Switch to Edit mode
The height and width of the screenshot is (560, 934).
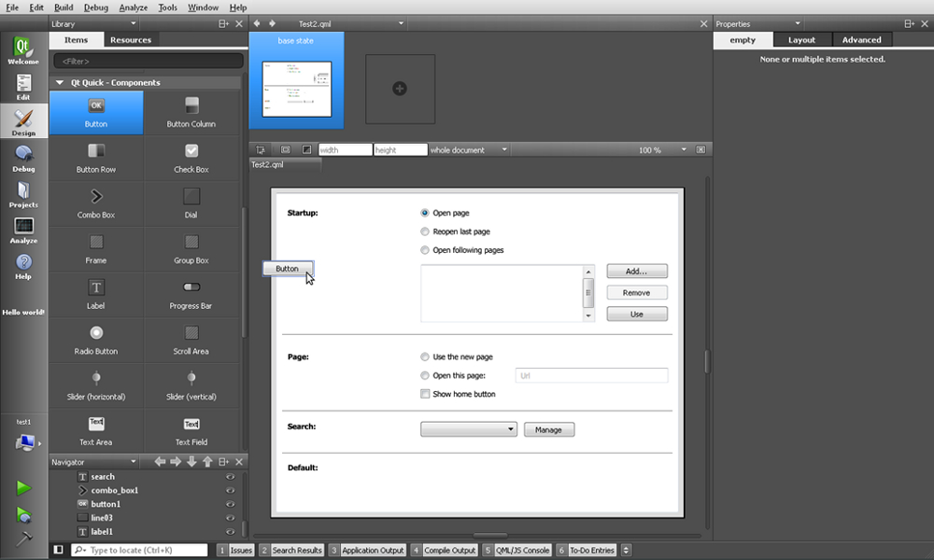pyautogui.click(x=23, y=87)
